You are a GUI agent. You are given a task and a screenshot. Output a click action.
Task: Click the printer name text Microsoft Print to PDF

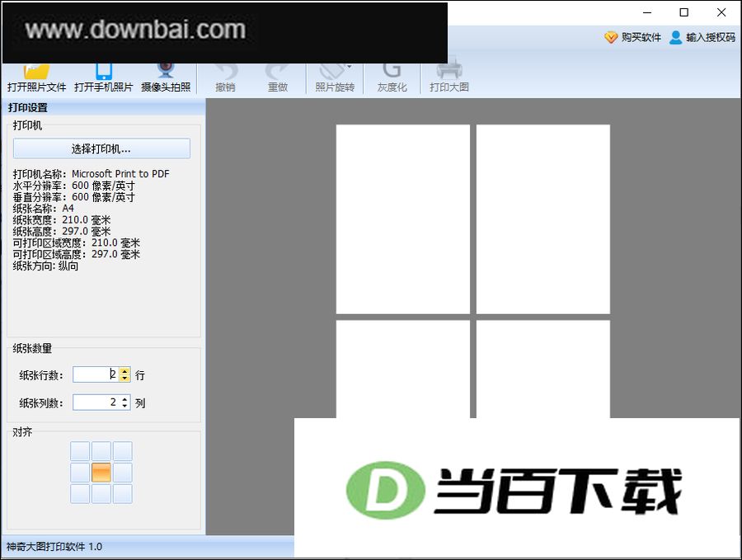[120, 174]
